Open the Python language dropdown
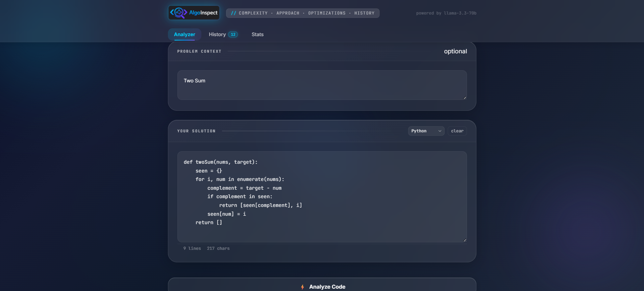644x291 pixels. pyautogui.click(x=426, y=131)
